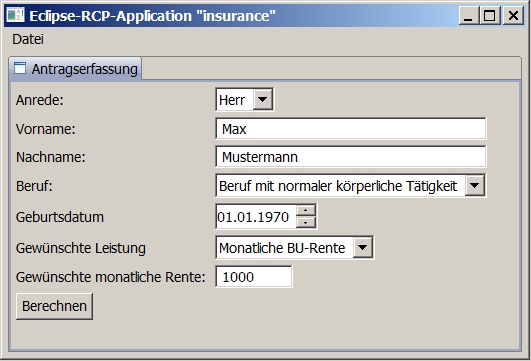Open the Datei menu
The width and height of the screenshot is (531, 361).
click(28, 39)
